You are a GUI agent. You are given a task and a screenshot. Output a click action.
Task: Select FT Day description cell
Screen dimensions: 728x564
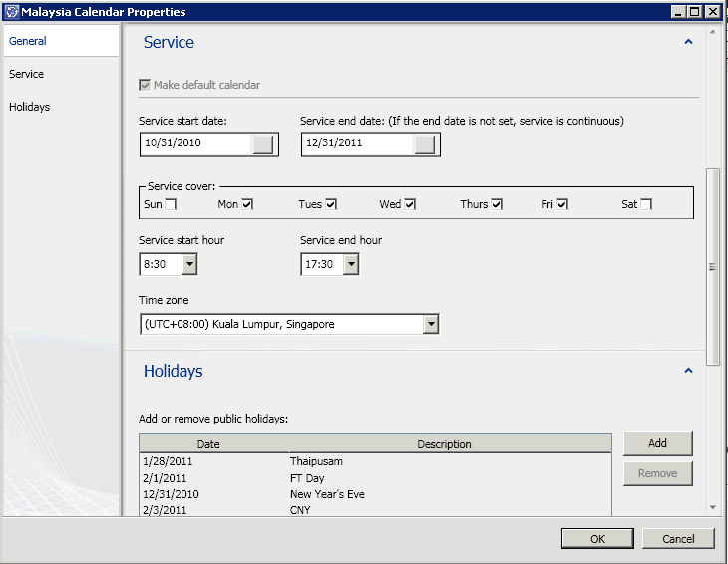(x=307, y=478)
